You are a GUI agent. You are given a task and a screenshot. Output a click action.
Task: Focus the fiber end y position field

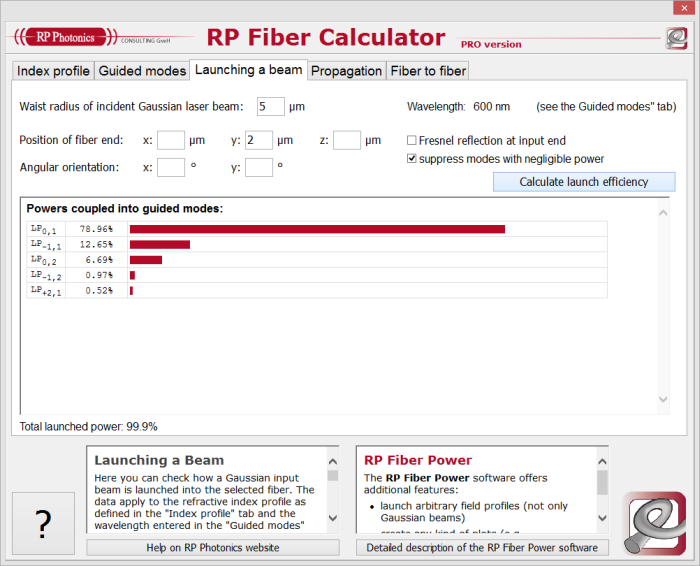(x=258, y=140)
